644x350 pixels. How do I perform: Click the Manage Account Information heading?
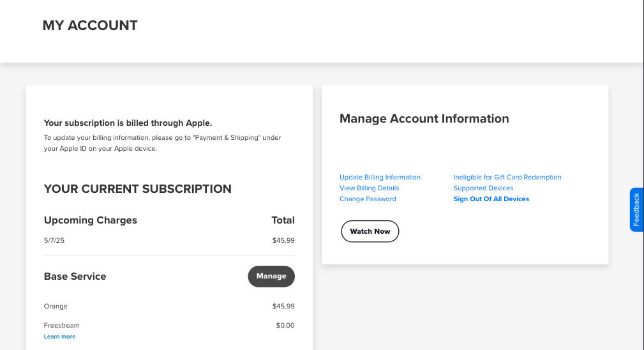(424, 119)
